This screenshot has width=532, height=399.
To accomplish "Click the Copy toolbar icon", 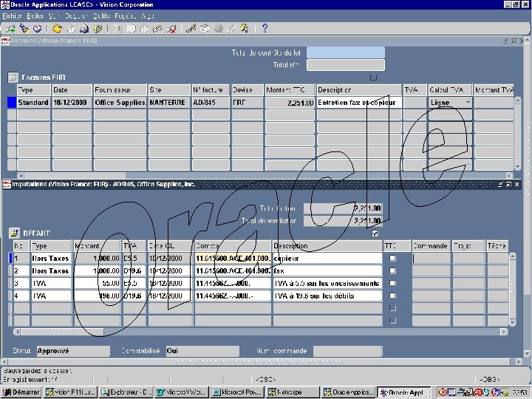I will tap(131, 29).
